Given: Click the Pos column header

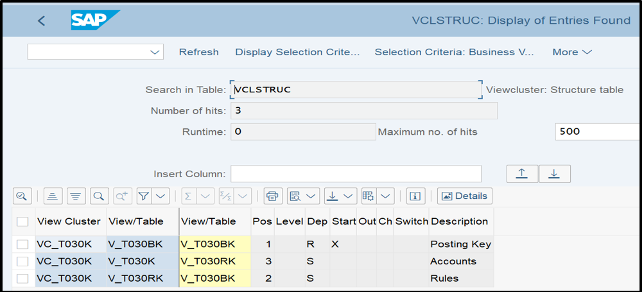Looking at the screenshot, I should tap(262, 222).
